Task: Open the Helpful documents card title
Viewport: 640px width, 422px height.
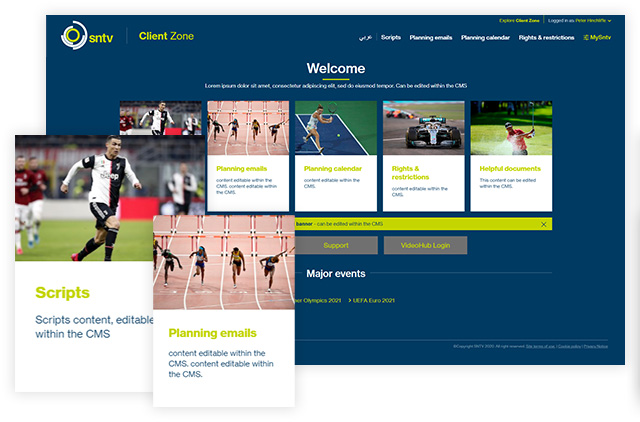Action: (509, 169)
